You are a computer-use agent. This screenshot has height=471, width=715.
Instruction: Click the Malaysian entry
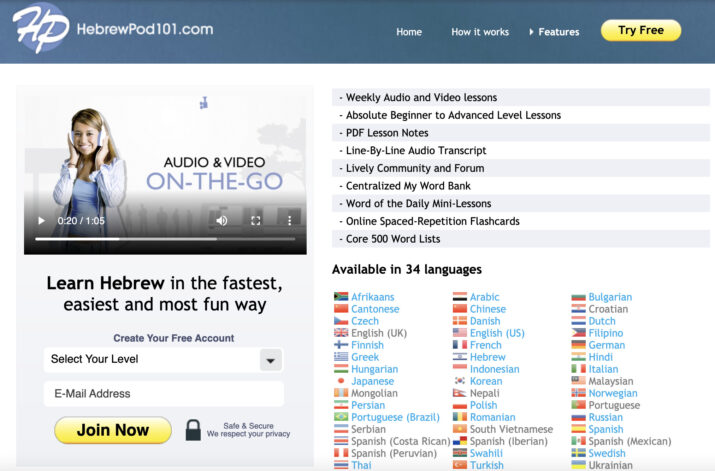click(611, 381)
